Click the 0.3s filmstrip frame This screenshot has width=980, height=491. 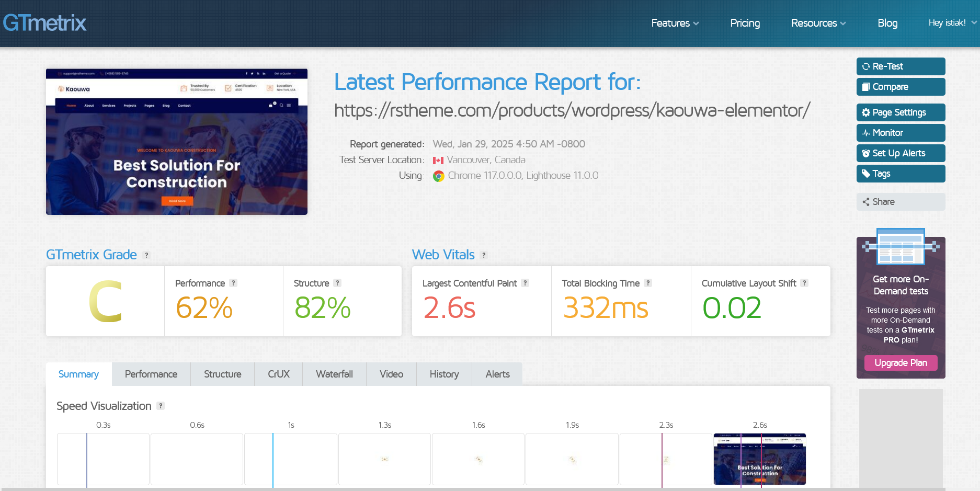pyautogui.click(x=103, y=459)
